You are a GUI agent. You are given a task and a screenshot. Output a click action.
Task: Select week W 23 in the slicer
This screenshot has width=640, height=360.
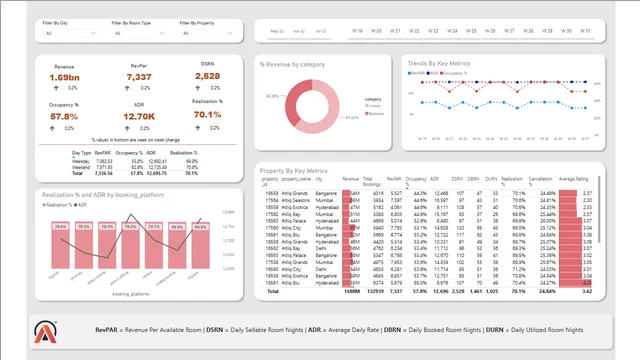(x=433, y=31)
